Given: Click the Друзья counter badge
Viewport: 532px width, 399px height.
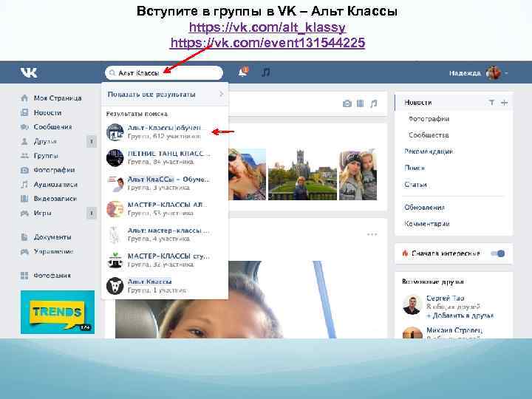Looking at the screenshot, I should [92, 141].
